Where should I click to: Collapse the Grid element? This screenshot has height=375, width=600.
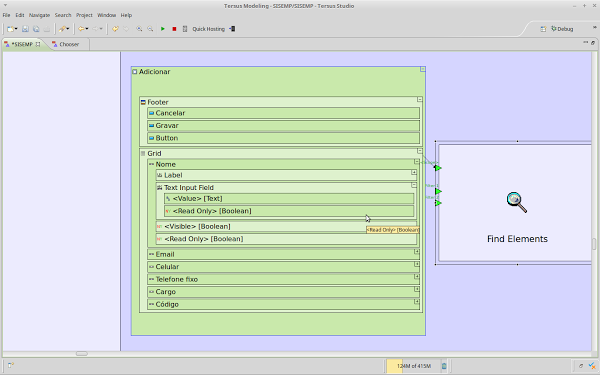pos(420,151)
